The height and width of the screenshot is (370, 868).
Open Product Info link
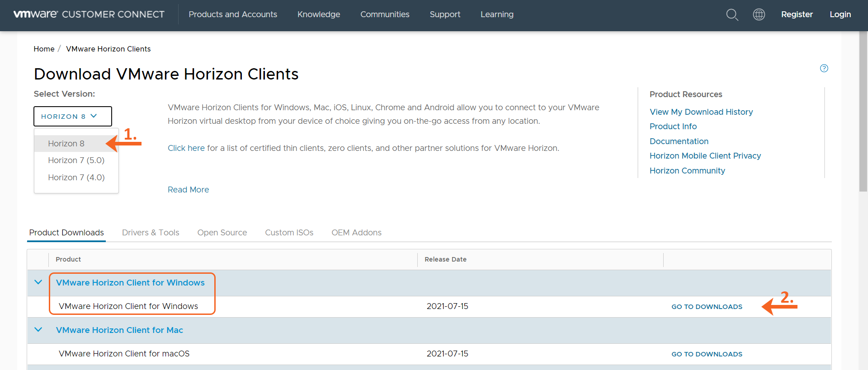[673, 126]
